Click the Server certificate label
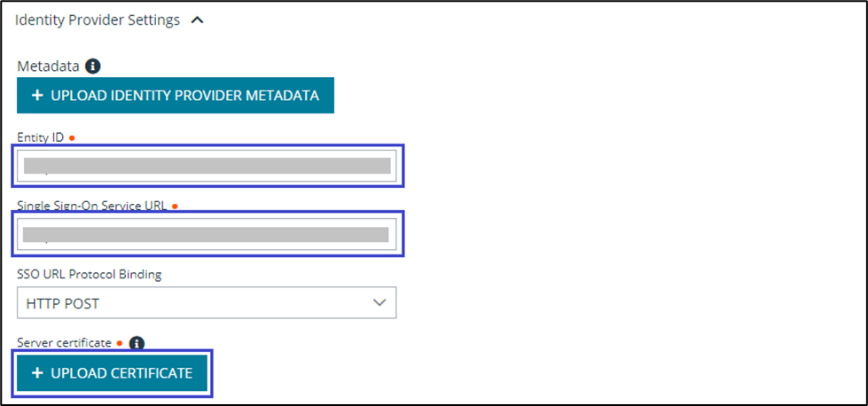 pyautogui.click(x=64, y=342)
